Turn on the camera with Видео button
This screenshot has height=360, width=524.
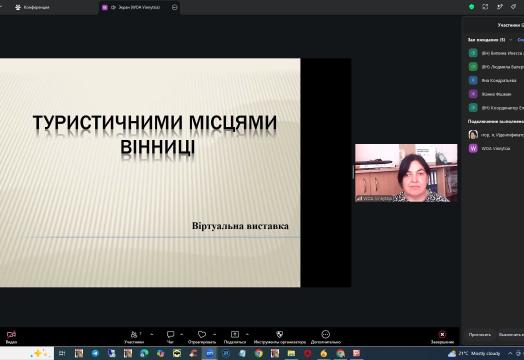tap(11, 337)
